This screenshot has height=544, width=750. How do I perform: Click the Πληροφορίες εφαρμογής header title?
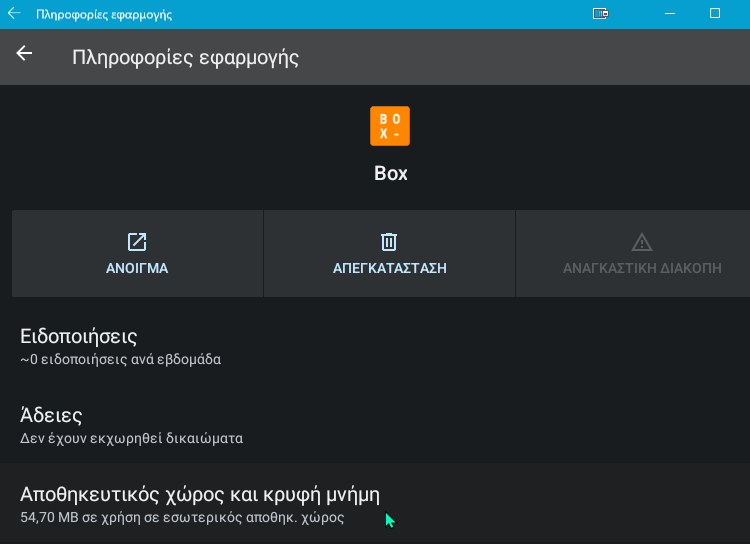coord(186,58)
